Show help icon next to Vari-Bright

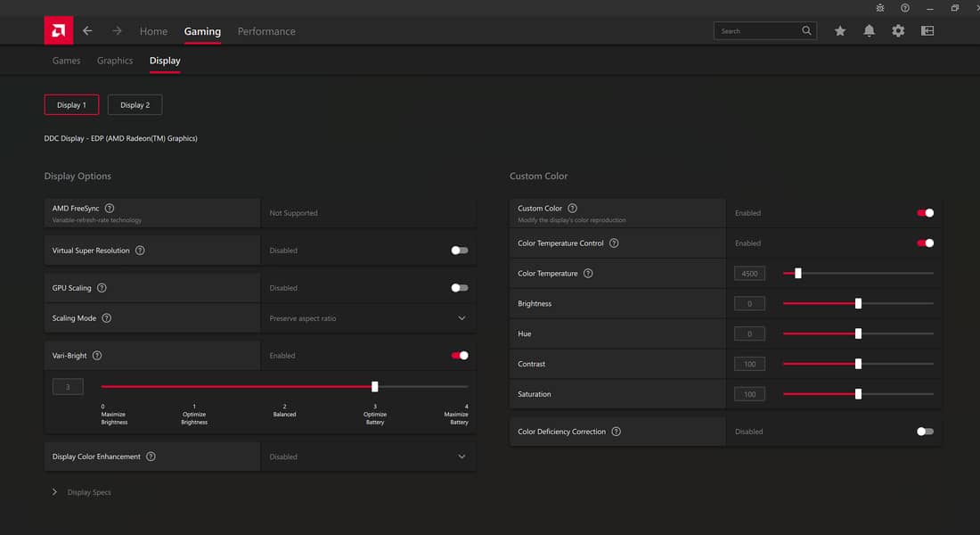pyautogui.click(x=97, y=356)
